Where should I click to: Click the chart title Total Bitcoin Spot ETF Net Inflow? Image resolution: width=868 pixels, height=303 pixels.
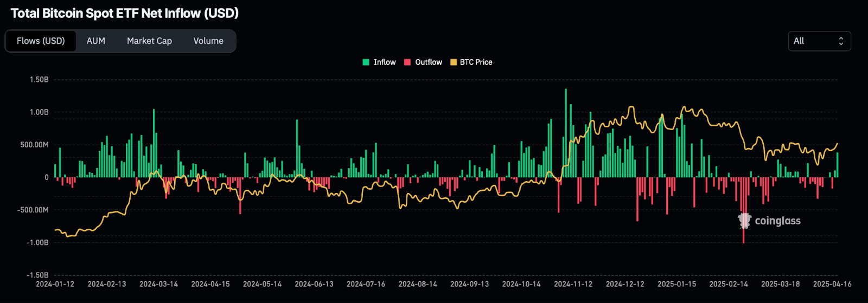(x=125, y=13)
